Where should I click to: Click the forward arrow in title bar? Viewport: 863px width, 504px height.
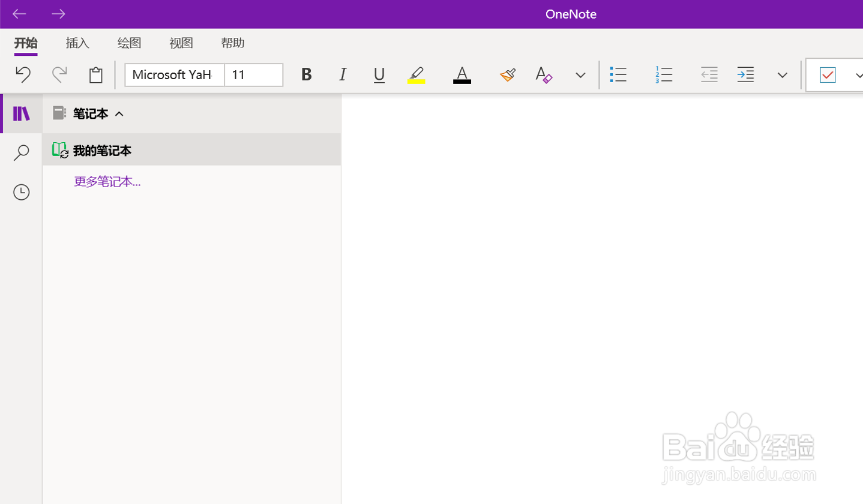[58, 14]
